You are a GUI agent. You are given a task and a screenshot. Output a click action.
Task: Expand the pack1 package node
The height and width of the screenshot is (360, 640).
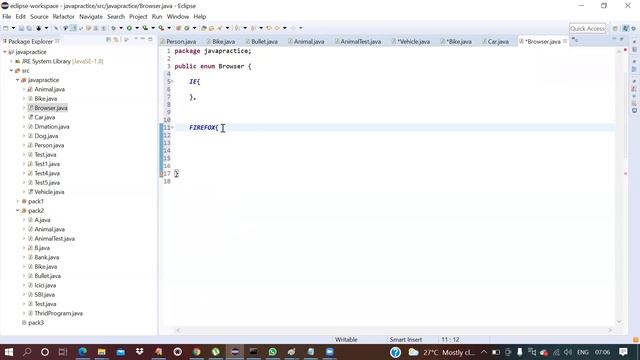[x=18, y=201]
